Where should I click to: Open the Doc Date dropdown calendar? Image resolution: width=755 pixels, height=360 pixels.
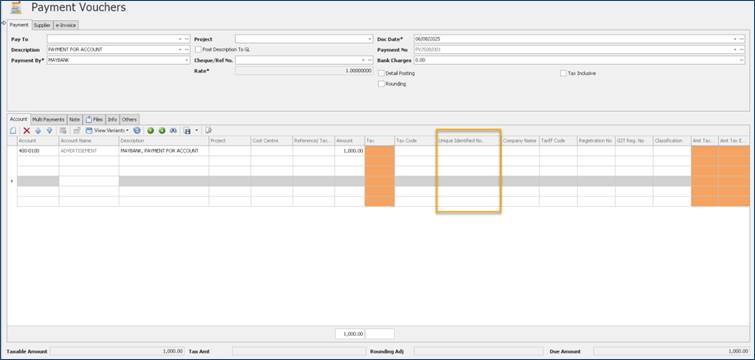point(735,39)
